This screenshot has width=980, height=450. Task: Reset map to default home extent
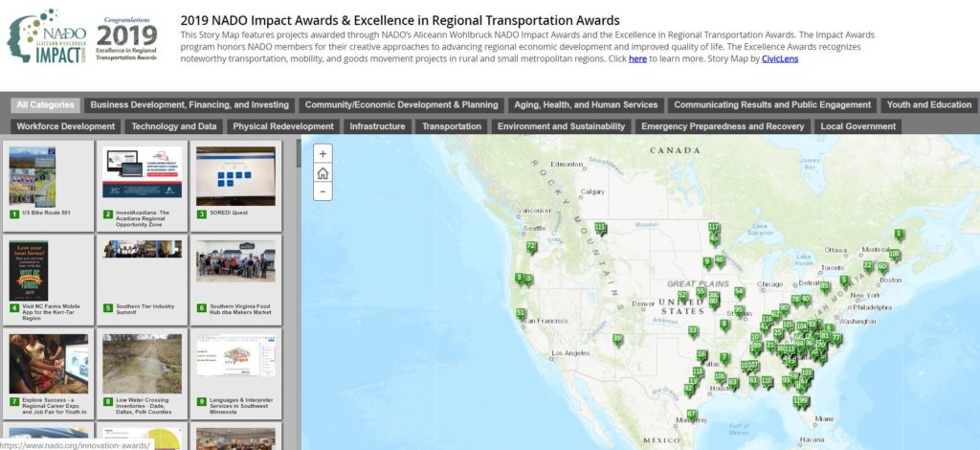click(x=323, y=173)
